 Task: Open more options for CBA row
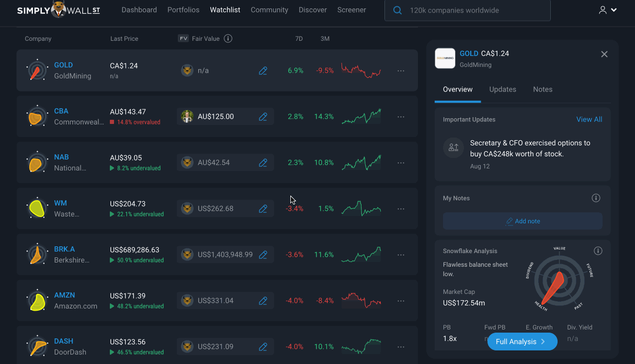pos(401,117)
